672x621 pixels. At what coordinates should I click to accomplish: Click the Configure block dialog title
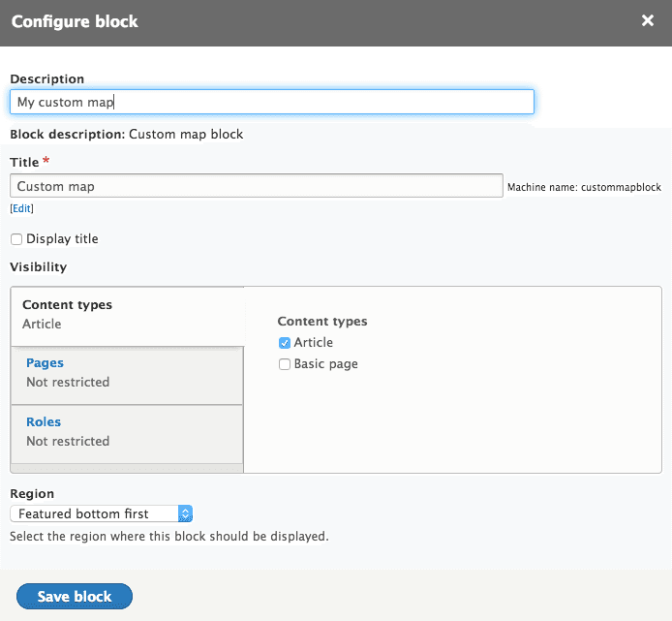(x=75, y=21)
